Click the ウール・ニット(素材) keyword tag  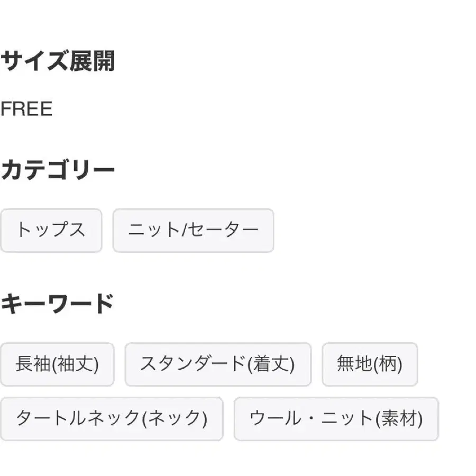tap(336, 419)
